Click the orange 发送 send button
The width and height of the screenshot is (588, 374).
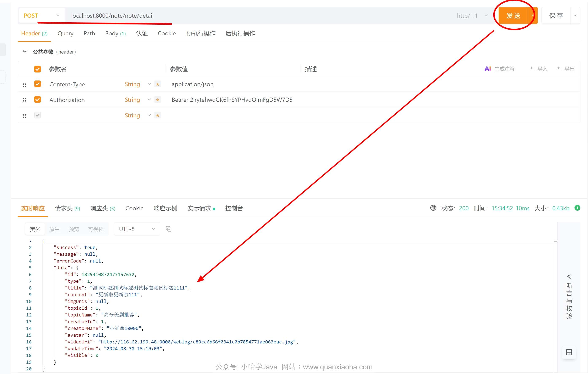coord(513,16)
